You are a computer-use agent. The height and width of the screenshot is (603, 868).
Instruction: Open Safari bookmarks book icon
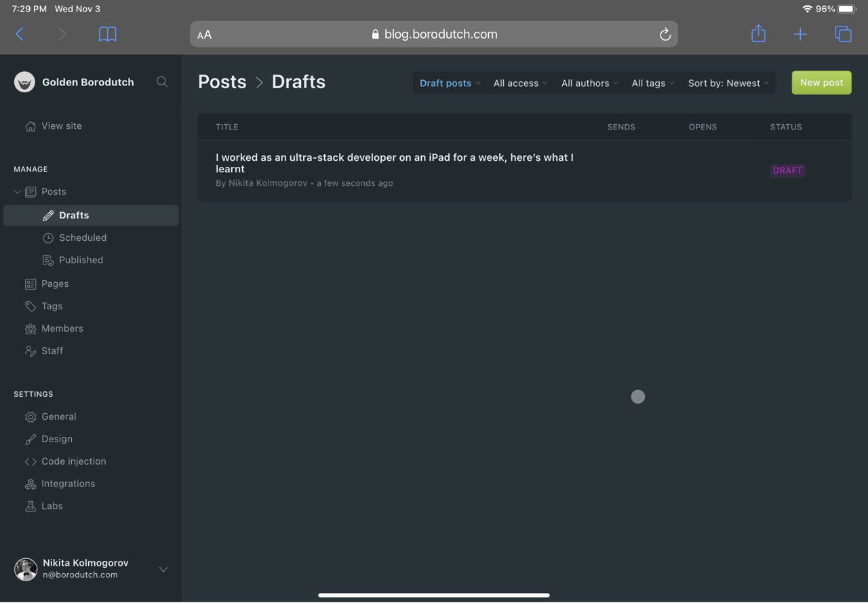108,34
